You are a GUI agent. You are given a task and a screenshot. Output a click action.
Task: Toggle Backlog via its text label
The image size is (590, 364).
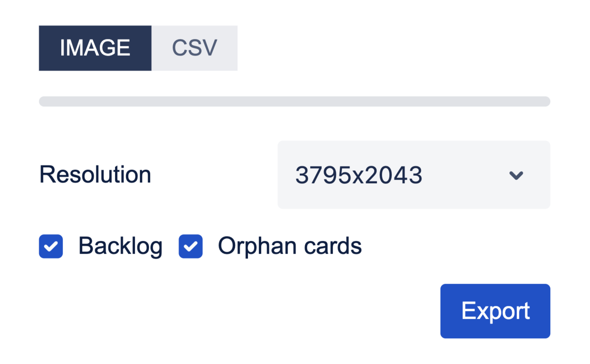click(x=120, y=246)
